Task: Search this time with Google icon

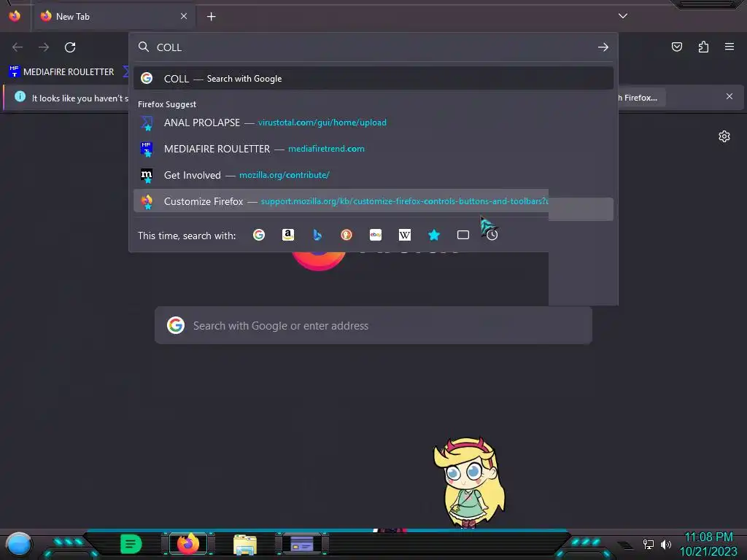Action: pos(259,235)
